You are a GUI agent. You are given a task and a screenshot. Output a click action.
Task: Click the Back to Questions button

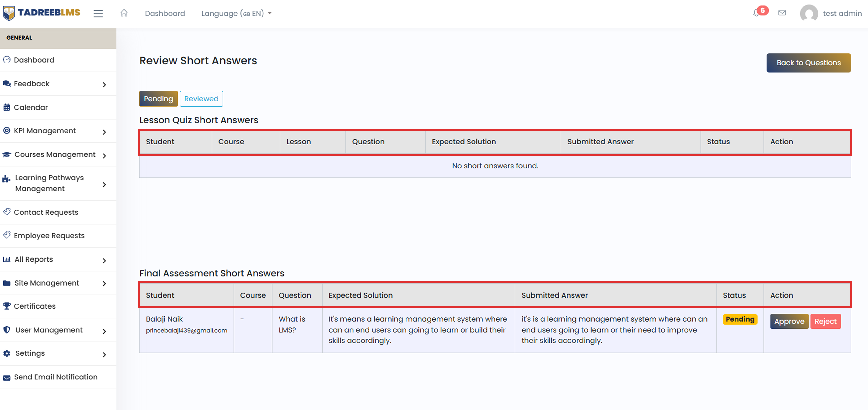click(x=808, y=63)
